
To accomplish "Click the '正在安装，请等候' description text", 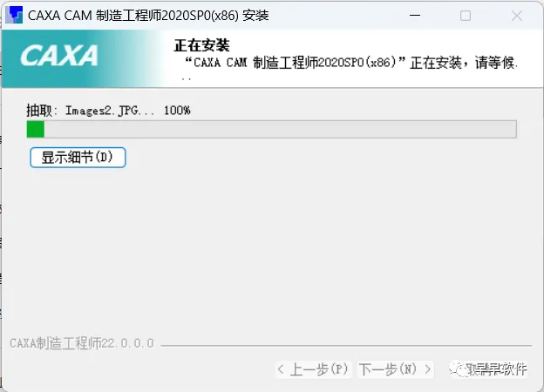I will coord(350,67).
